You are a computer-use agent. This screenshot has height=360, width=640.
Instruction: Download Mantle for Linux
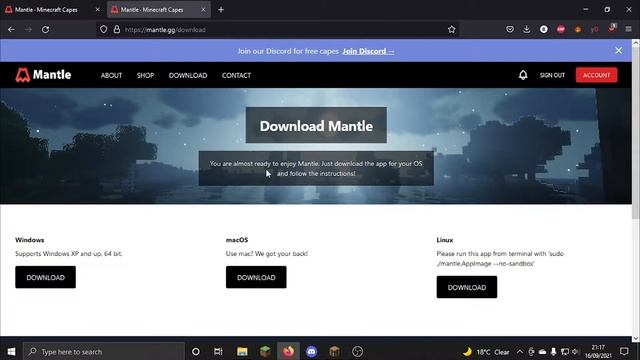(467, 287)
